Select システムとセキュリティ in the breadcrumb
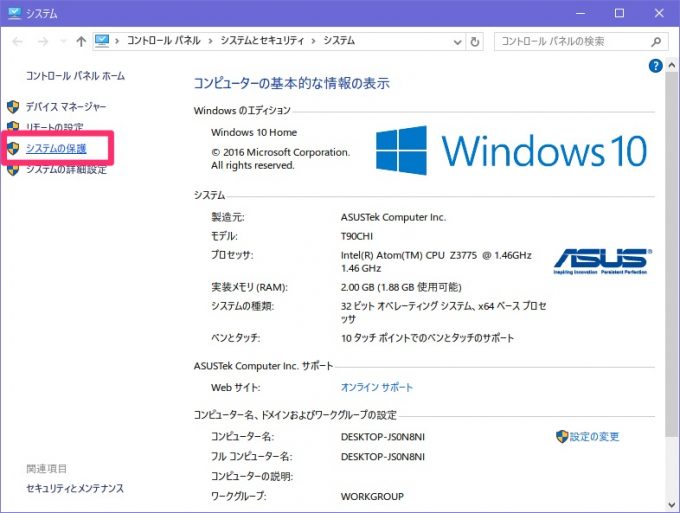Viewport: 680px width, 513px height. (x=262, y=41)
